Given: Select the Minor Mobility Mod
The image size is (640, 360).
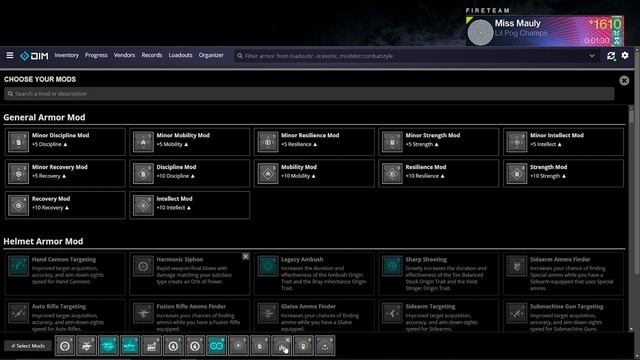Looking at the screenshot, I should pyautogui.click(x=190, y=142).
